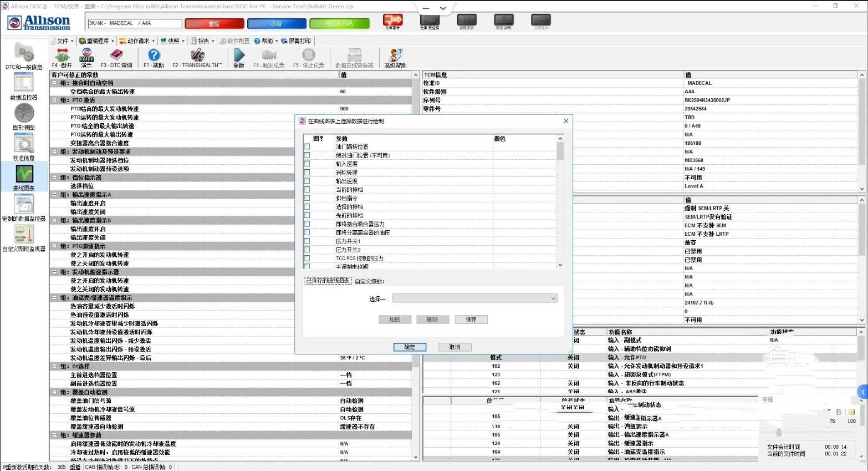Check the 油门踏板位置 checkbox
Image resolution: width=868 pixels, height=471 pixels.
(307, 147)
